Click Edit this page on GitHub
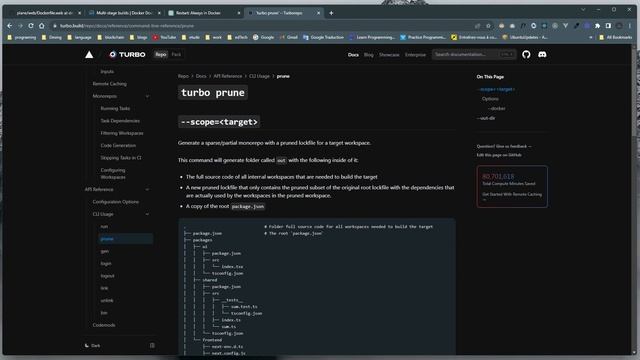Viewport: 640px width, 360px height. pos(499,155)
